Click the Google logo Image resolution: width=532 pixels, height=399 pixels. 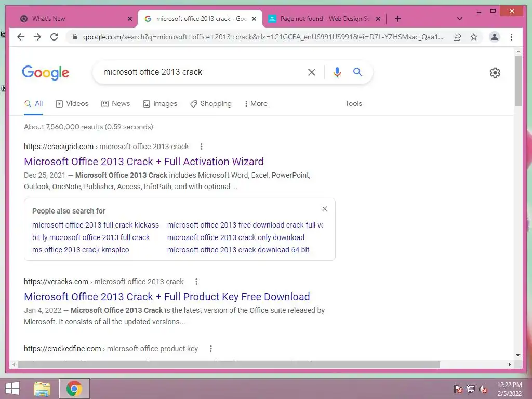(x=46, y=73)
